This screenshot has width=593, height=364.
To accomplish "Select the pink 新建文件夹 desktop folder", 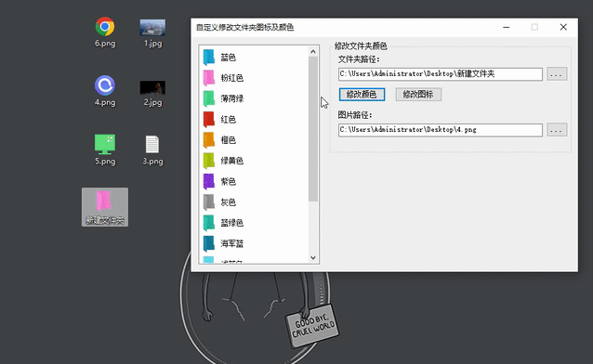I will click(105, 207).
